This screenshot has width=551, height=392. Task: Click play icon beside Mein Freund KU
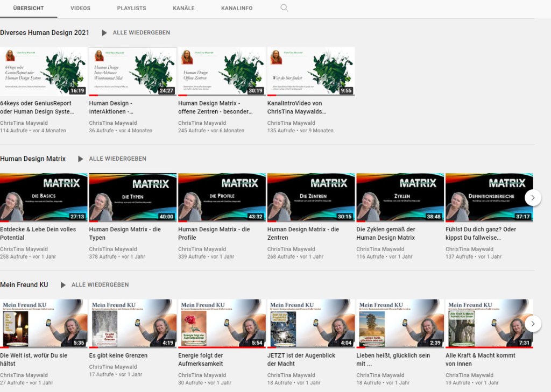(63, 285)
